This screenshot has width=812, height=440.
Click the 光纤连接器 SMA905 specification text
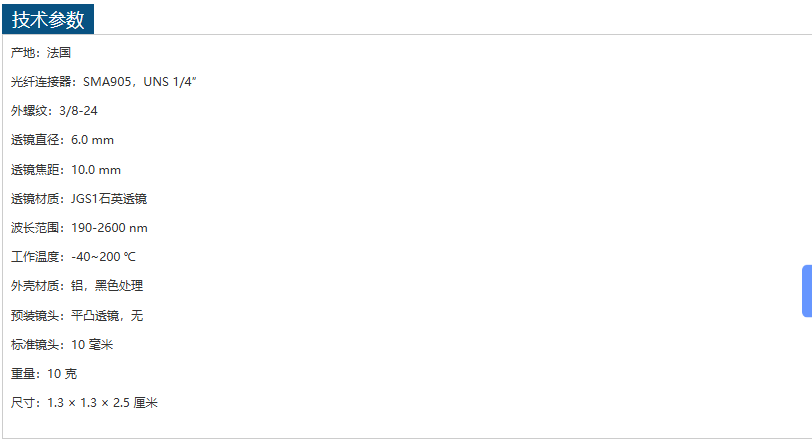tap(104, 82)
